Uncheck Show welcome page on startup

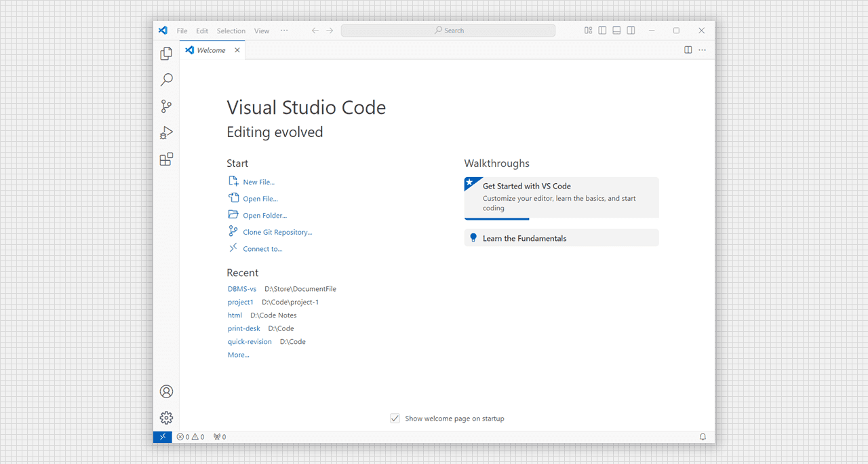(x=395, y=419)
